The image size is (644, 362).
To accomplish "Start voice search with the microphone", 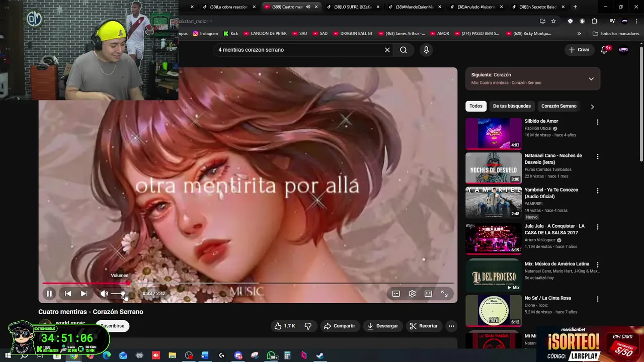I will pyautogui.click(x=426, y=50).
